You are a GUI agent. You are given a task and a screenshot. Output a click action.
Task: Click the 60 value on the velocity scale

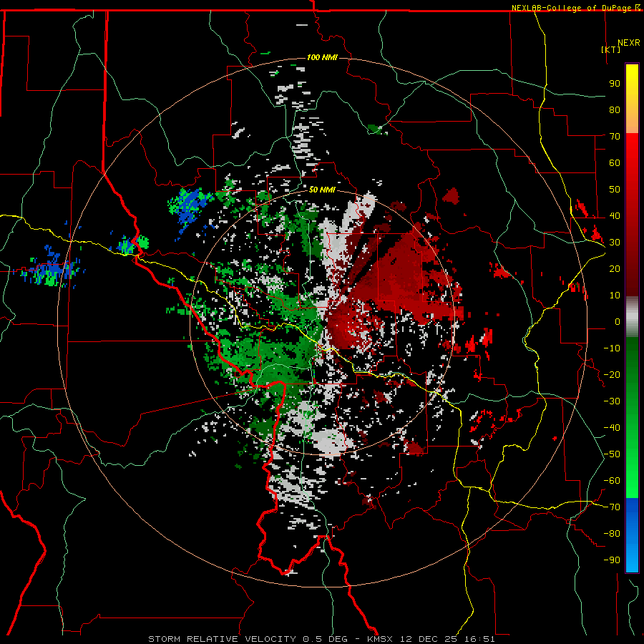pos(615,163)
